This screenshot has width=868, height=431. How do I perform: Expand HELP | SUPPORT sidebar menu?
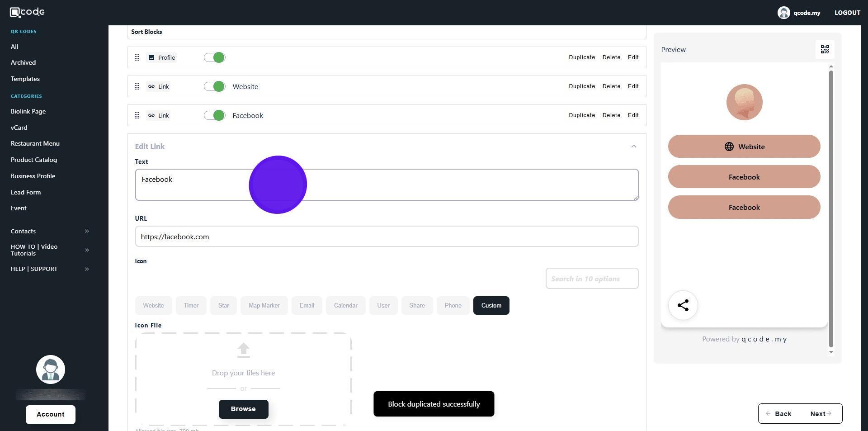point(87,269)
